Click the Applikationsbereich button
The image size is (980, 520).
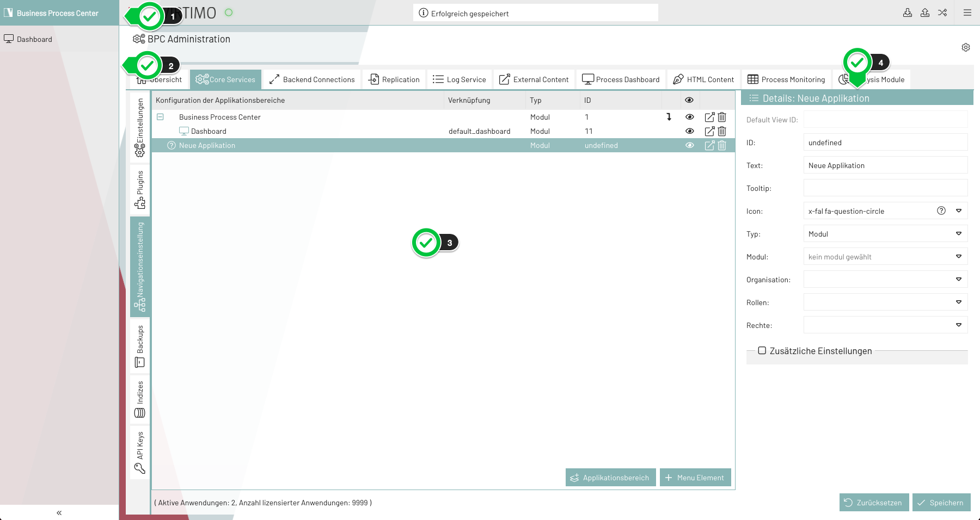[610, 478]
